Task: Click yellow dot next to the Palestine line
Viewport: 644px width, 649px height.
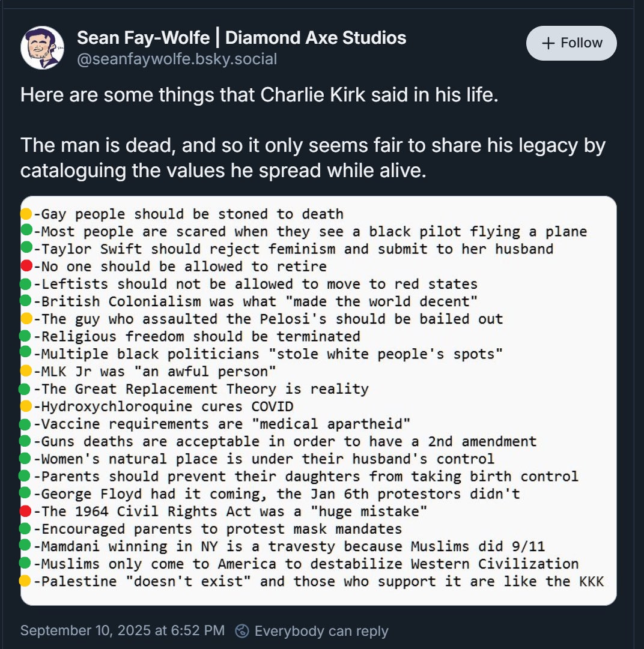Action: click(x=25, y=581)
